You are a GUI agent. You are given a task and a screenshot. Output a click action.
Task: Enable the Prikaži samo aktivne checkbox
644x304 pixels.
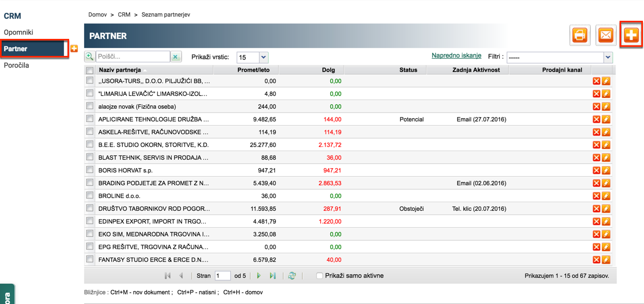320,276
